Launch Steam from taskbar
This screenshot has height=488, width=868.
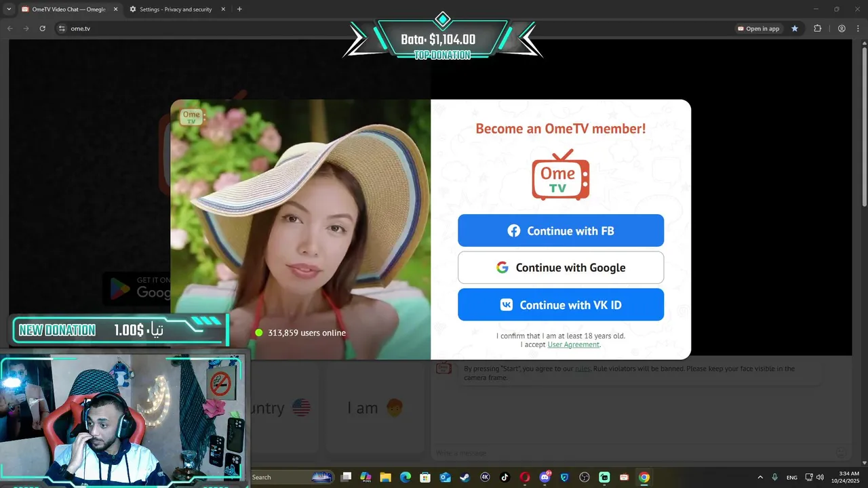tap(465, 477)
